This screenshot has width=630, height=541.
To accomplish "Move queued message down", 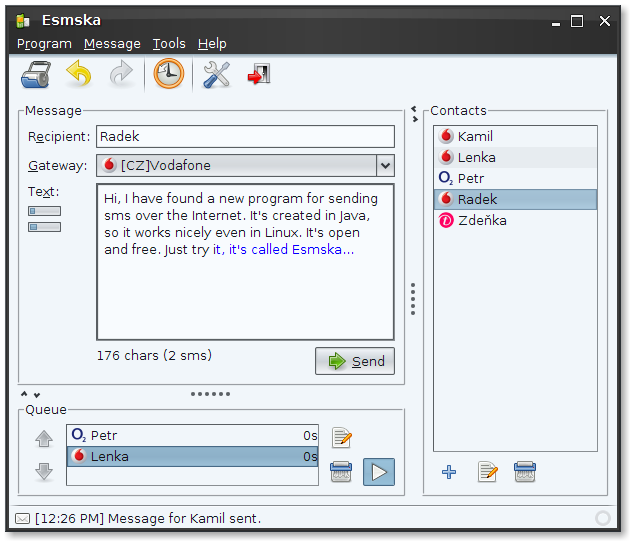I will pyautogui.click(x=44, y=471).
